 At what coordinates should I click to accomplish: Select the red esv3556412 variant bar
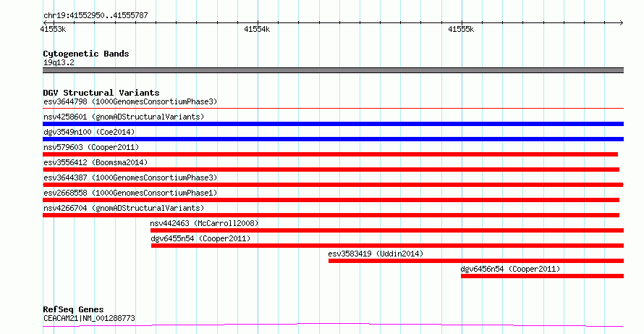[x=331, y=170]
